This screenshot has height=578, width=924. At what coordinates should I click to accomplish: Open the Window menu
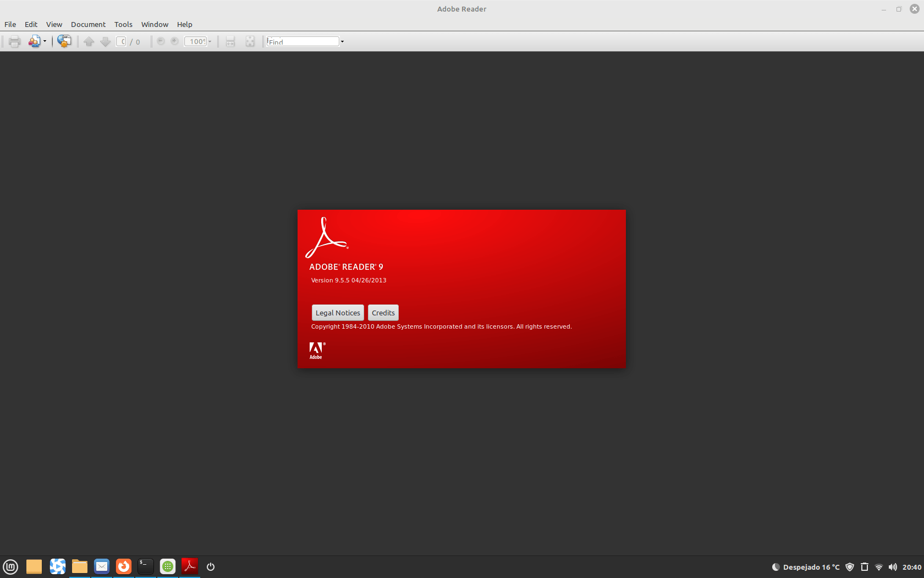pos(155,24)
